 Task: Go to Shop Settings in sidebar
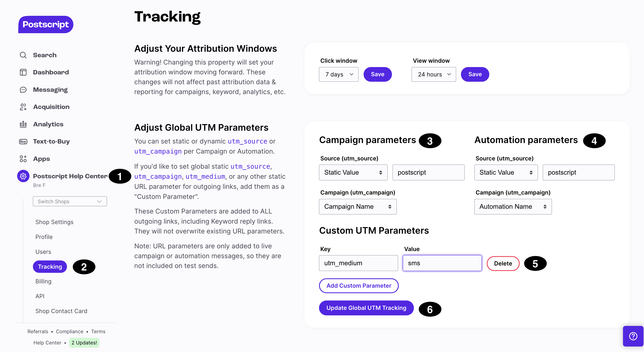(x=54, y=222)
